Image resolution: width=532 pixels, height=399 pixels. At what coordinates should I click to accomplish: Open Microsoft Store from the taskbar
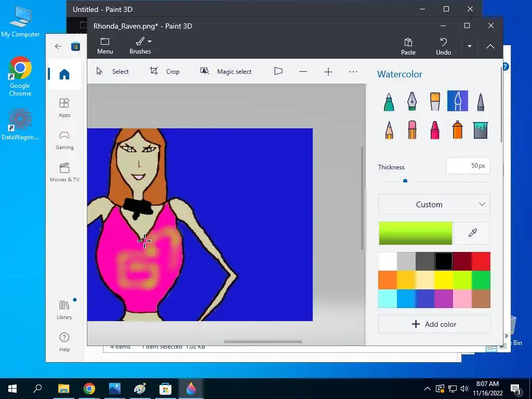click(165, 389)
